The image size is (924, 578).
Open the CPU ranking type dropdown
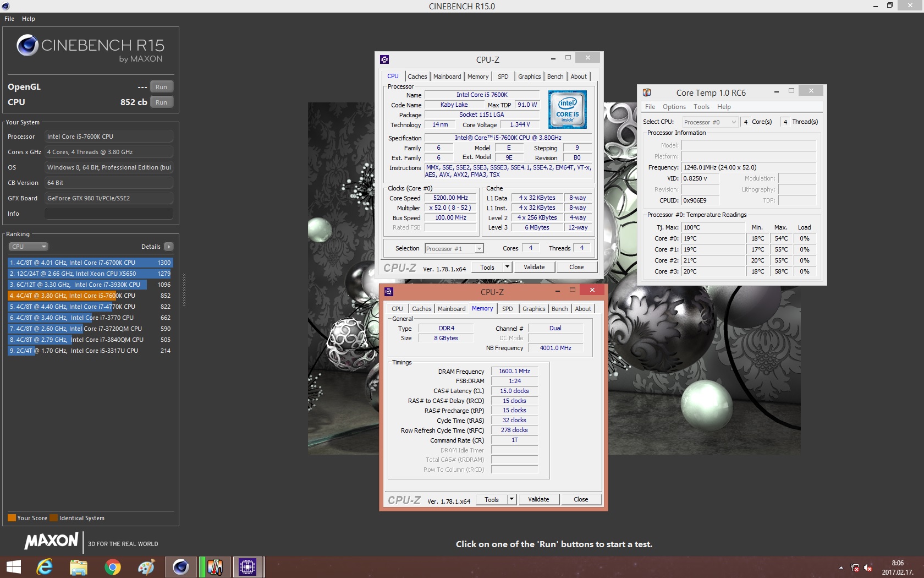(29, 247)
